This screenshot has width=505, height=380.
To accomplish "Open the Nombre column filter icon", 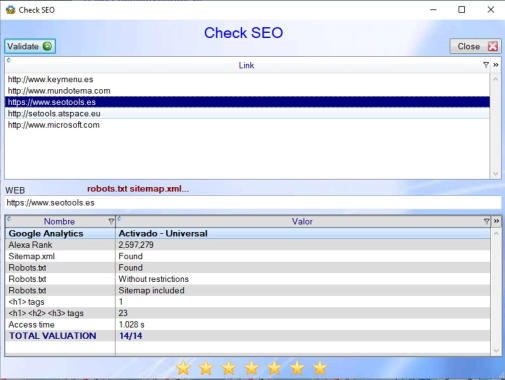I will click(x=111, y=221).
